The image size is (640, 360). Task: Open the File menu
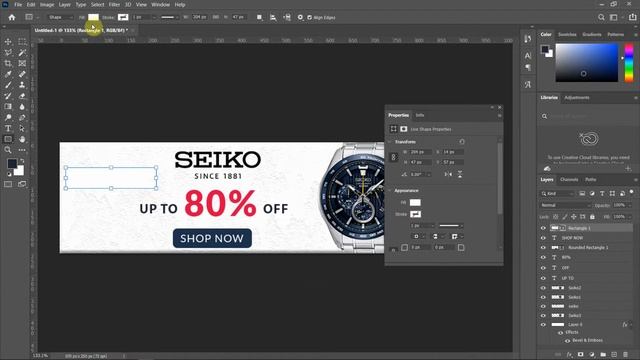[x=18, y=4]
